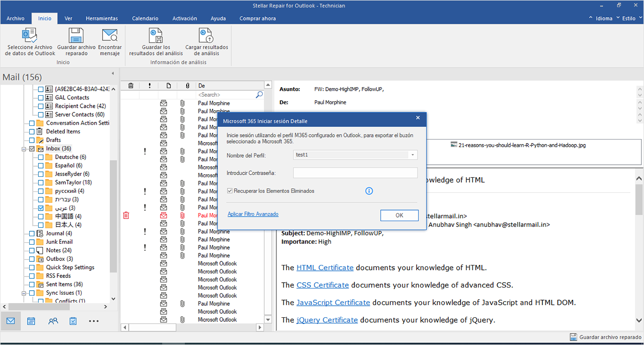
Task: Click Guardar archivo reparado in the ribbon
Action: pyautogui.click(x=76, y=42)
